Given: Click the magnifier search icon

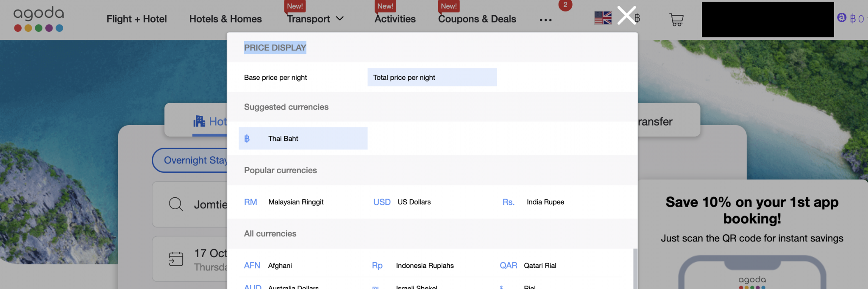Looking at the screenshot, I should [176, 204].
